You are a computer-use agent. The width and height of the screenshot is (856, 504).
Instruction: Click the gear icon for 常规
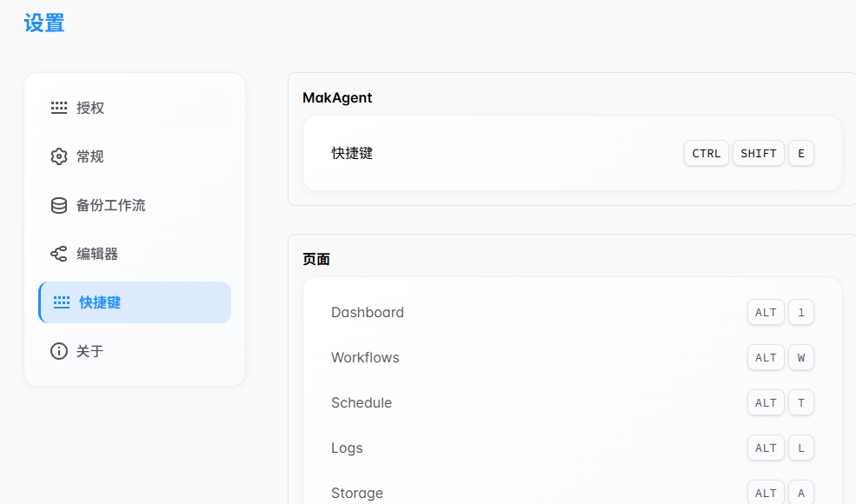point(59,156)
